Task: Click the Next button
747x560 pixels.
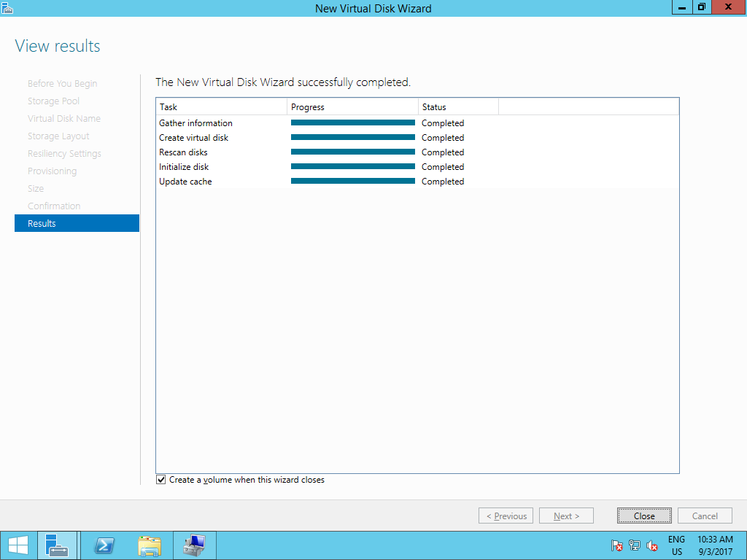Action: point(566,516)
